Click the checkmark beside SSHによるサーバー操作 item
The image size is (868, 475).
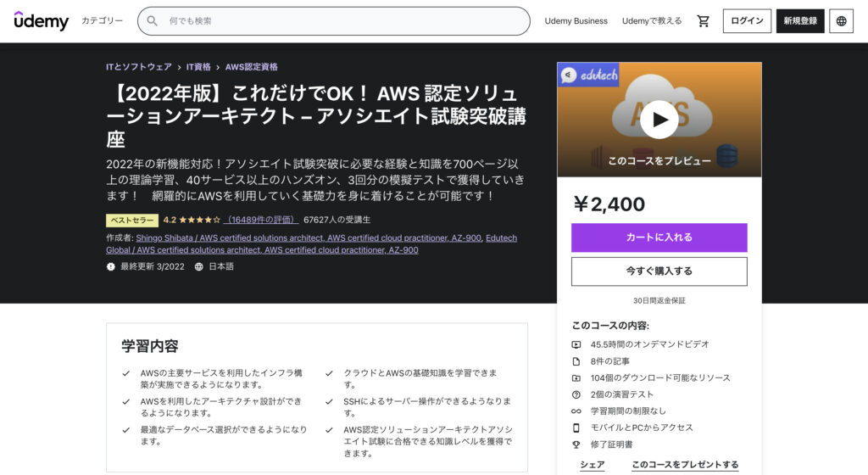pos(330,402)
